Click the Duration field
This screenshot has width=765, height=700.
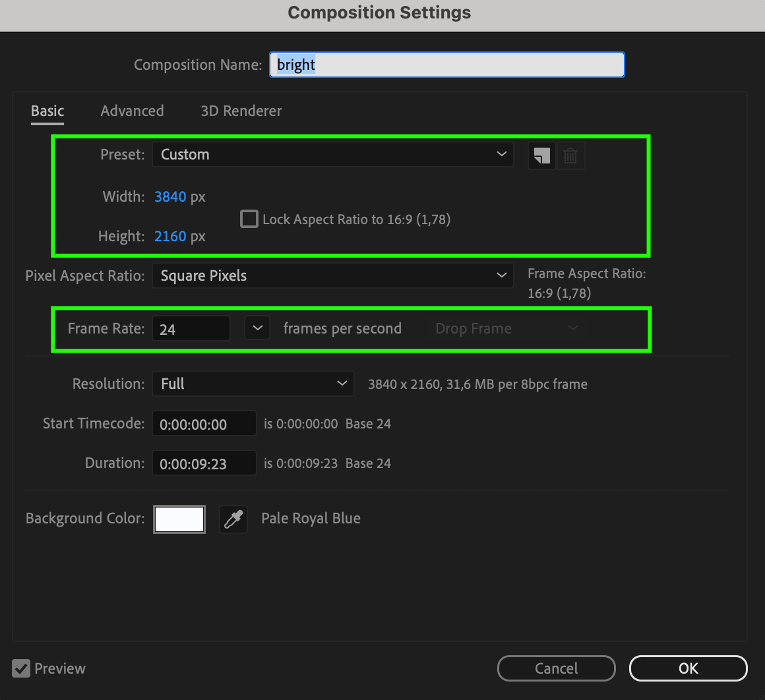pos(204,463)
